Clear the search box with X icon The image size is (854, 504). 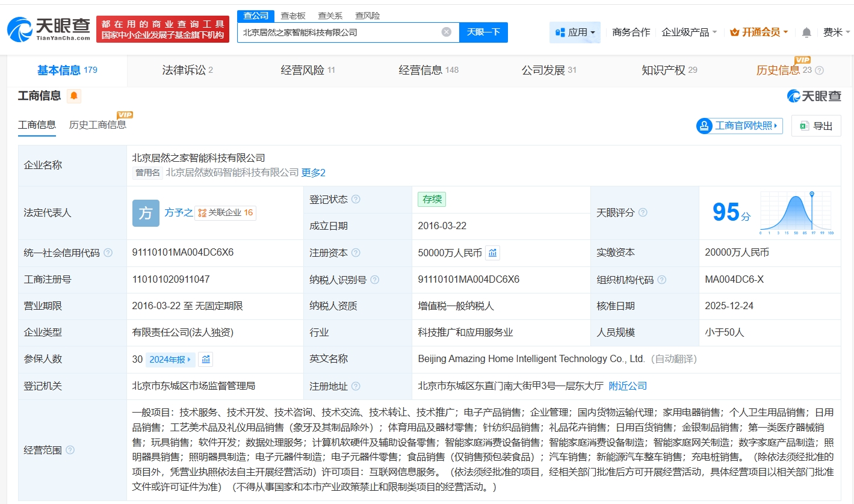click(x=446, y=32)
